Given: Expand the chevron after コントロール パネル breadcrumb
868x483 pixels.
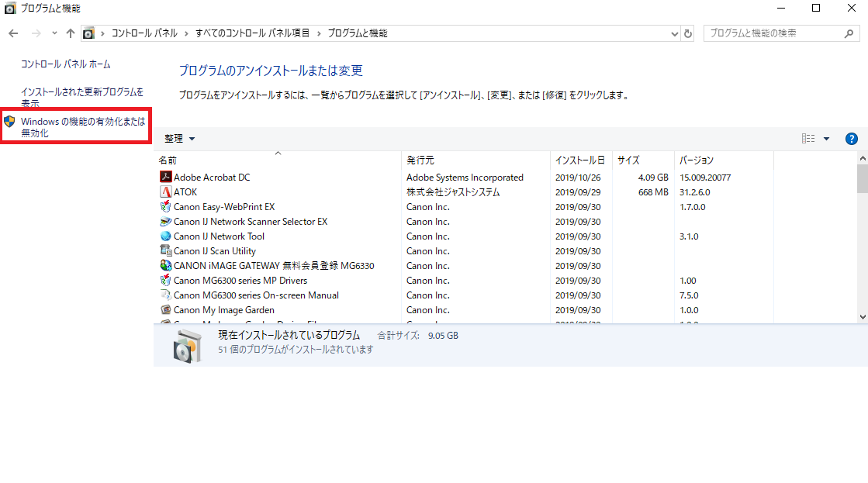Looking at the screenshot, I should (x=186, y=33).
